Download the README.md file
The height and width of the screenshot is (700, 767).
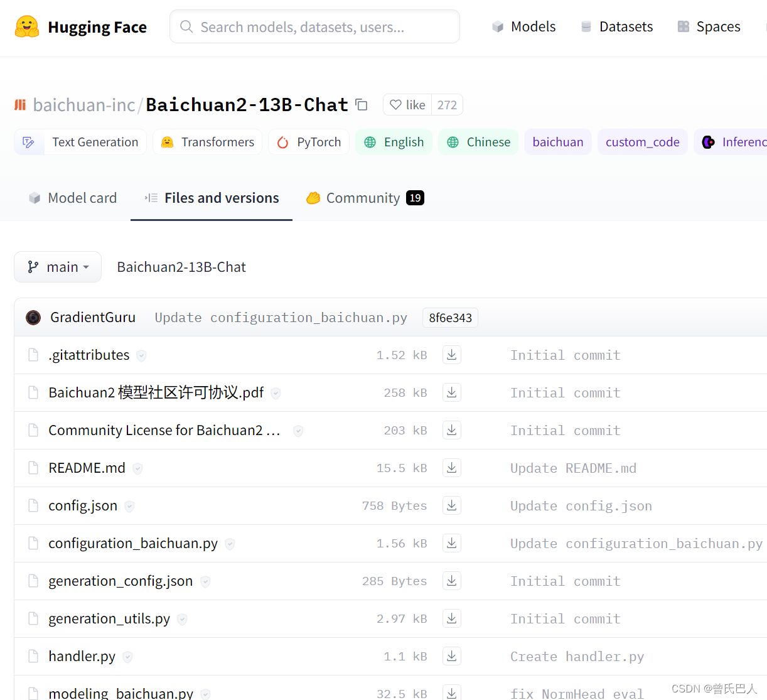pos(452,468)
